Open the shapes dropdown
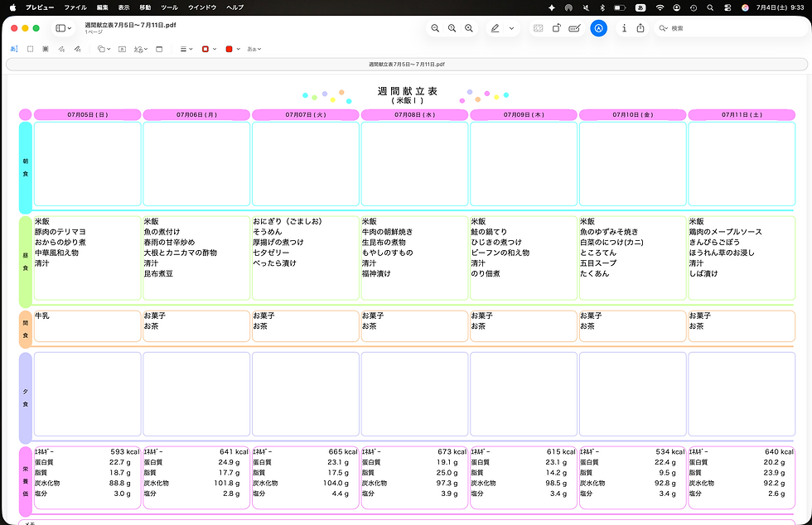Screen dimensions: 812x525 click(104, 49)
